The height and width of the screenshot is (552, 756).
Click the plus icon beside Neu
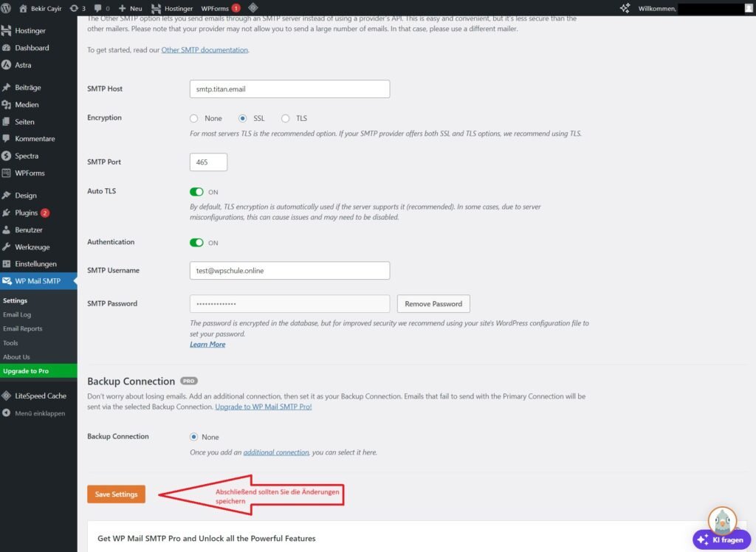[x=122, y=8]
